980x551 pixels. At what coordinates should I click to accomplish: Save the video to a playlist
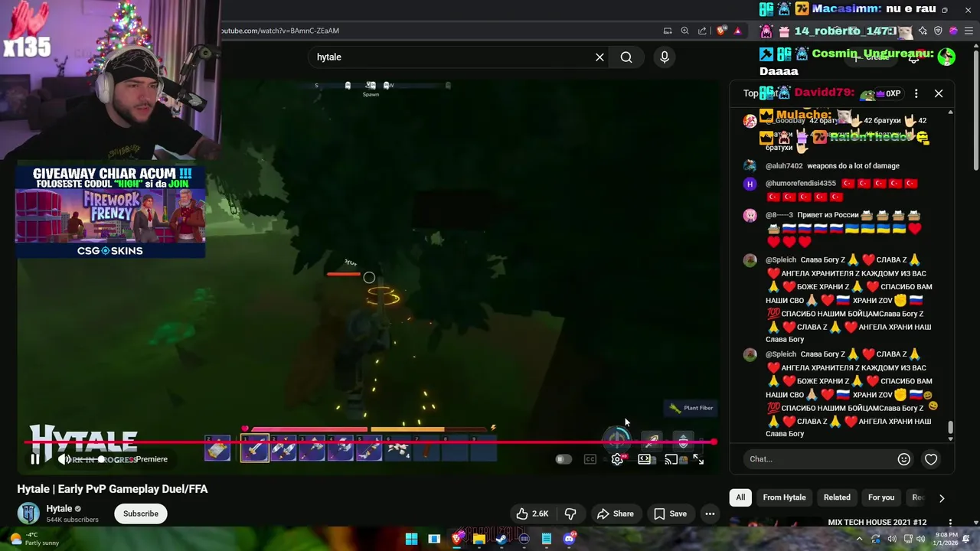tap(671, 514)
